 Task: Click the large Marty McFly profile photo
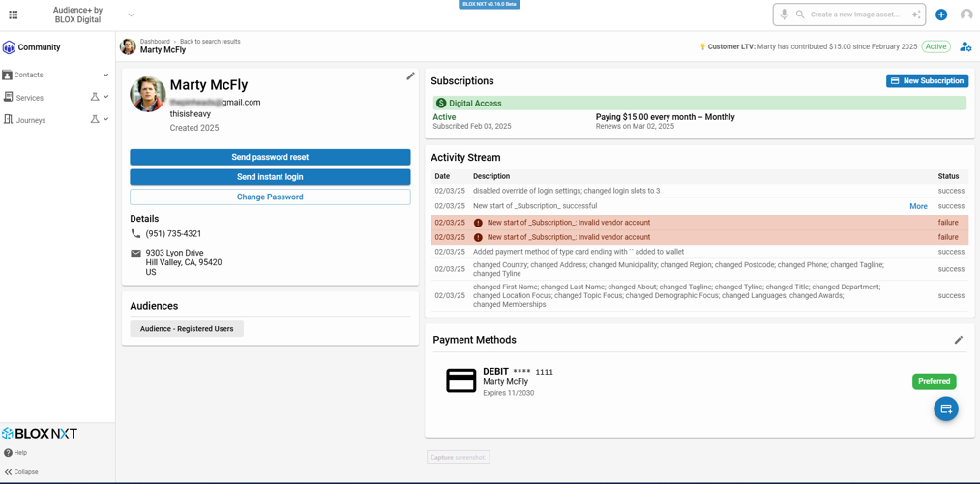[x=147, y=95]
